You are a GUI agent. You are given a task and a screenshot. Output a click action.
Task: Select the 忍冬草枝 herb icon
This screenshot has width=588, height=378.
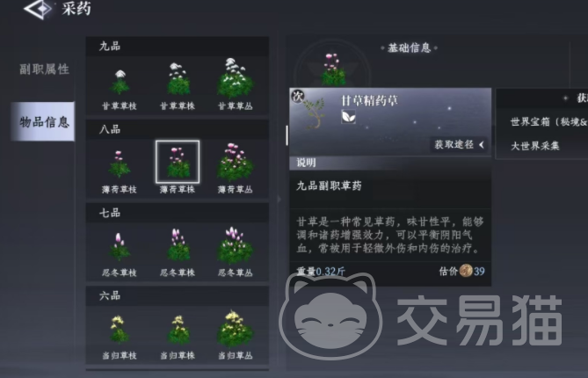[x=120, y=247]
